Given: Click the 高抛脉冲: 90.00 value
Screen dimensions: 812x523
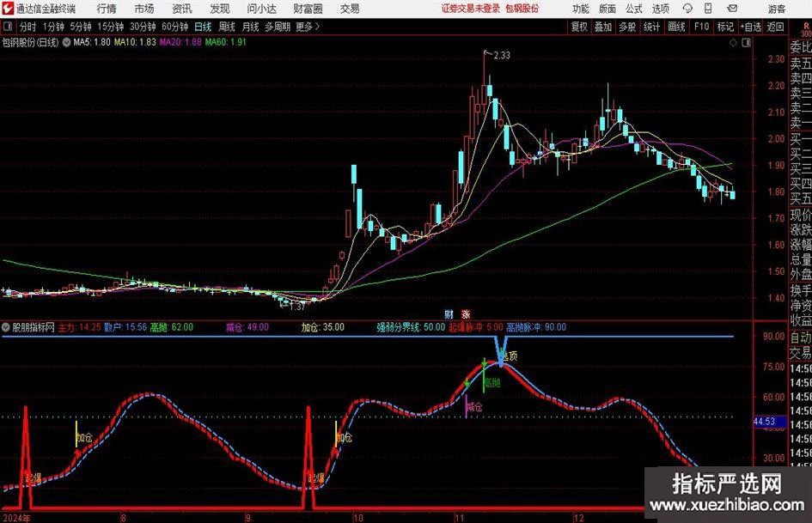Looking at the screenshot, I should (x=536, y=327).
